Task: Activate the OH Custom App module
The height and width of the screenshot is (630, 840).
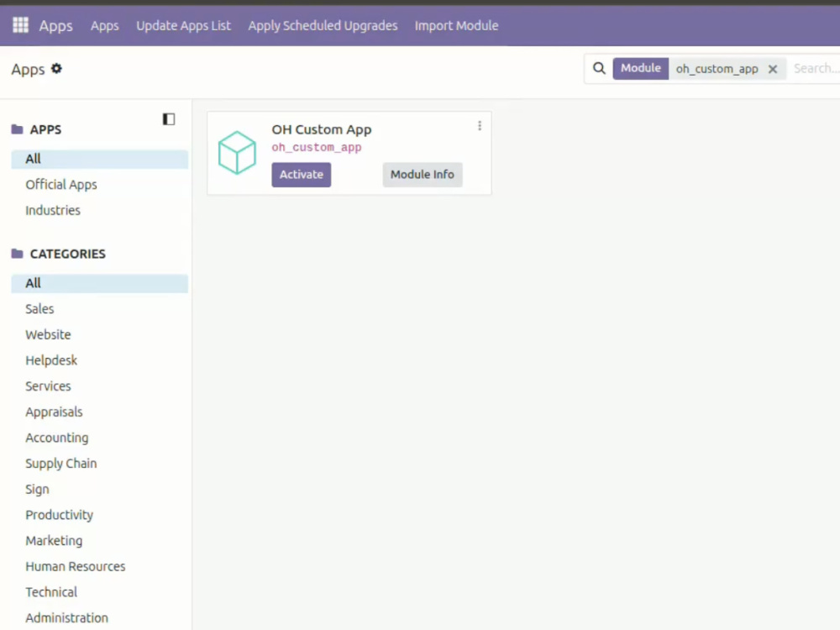Action: [301, 175]
